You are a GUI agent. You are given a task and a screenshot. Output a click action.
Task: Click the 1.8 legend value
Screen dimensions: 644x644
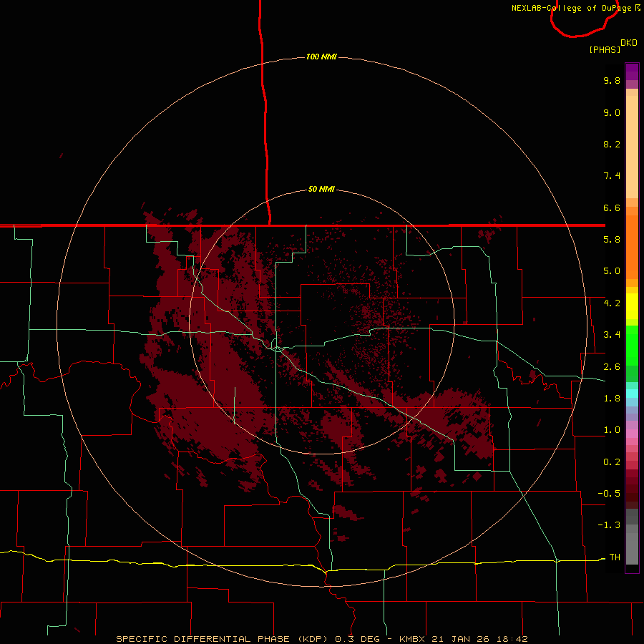click(612, 399)
